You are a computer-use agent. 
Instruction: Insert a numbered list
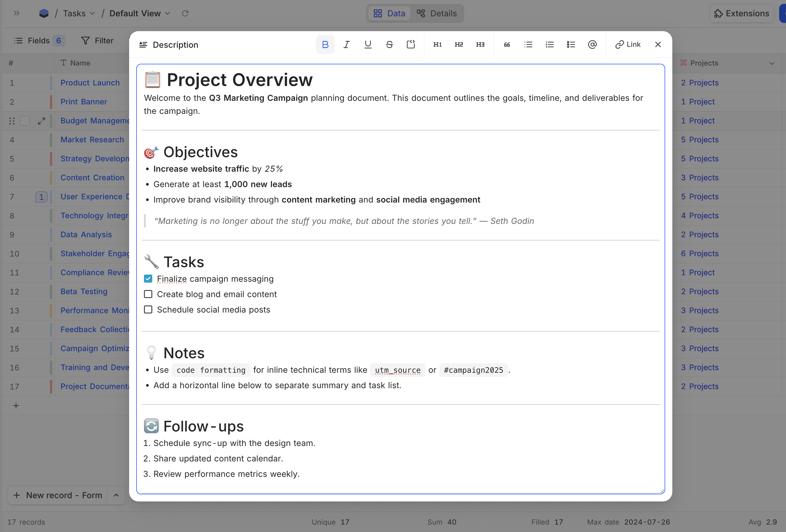click(549, 44)
